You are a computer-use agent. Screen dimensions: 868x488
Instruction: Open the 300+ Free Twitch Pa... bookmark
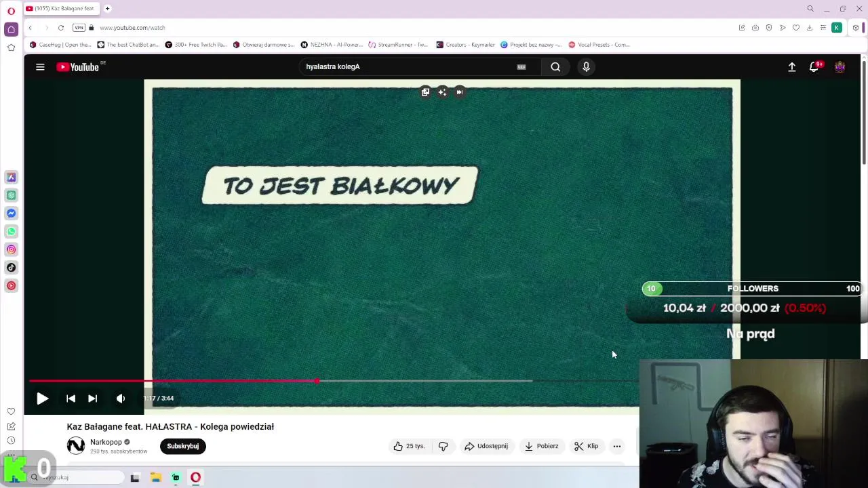pos(196,45)
